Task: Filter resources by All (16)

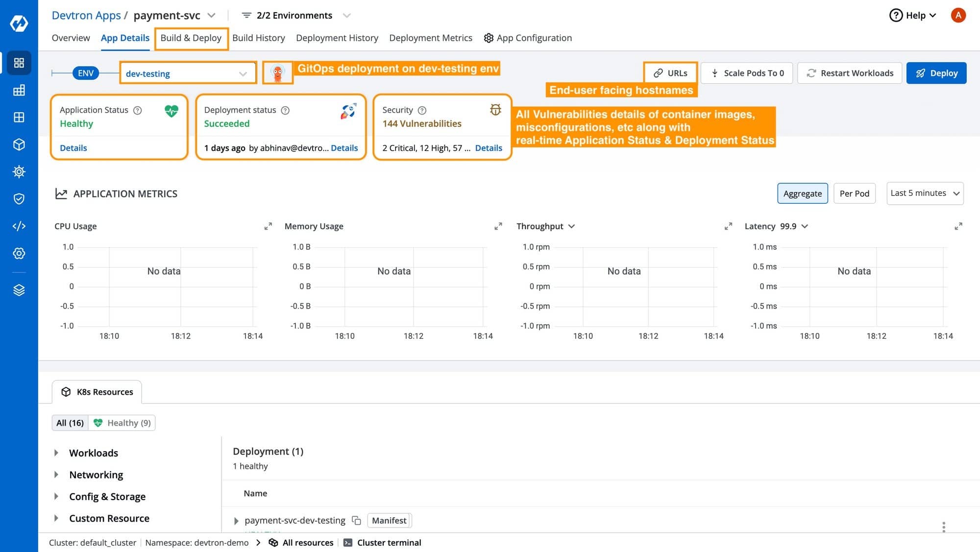Action: tap(70, 423)
